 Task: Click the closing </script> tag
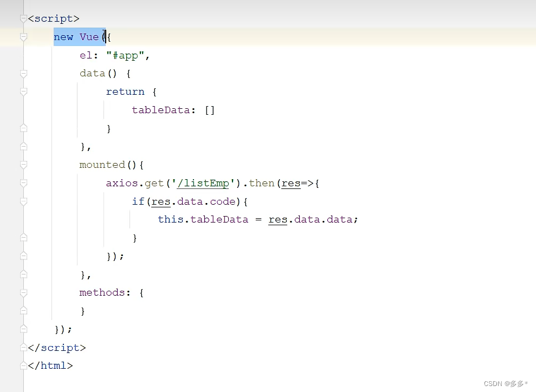(57, 348)
